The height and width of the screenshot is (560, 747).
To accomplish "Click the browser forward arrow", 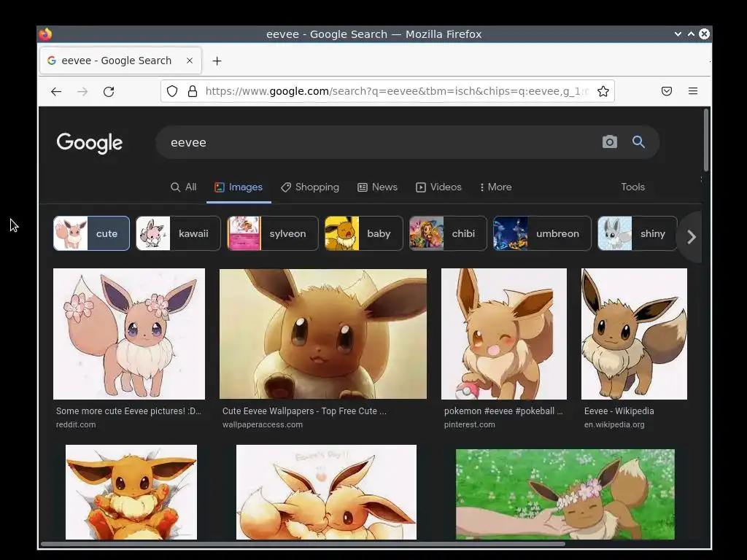I will coord(82,91).
